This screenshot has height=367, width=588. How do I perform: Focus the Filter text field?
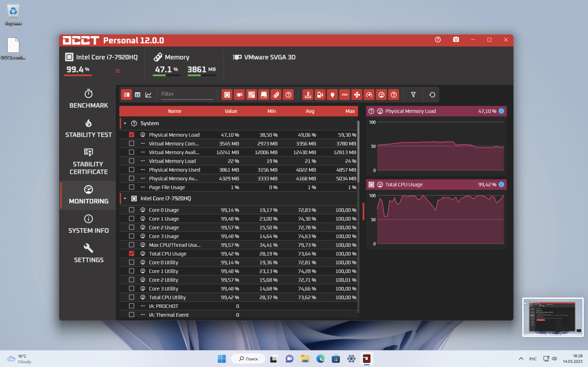coord(187,94)
